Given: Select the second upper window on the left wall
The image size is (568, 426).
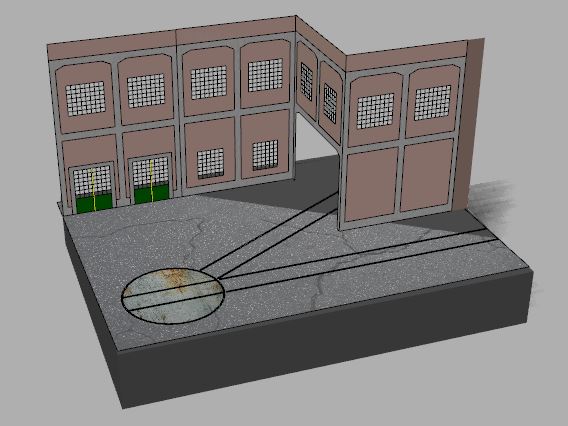Looking at the screenshot, I should (x=146, y=91).
